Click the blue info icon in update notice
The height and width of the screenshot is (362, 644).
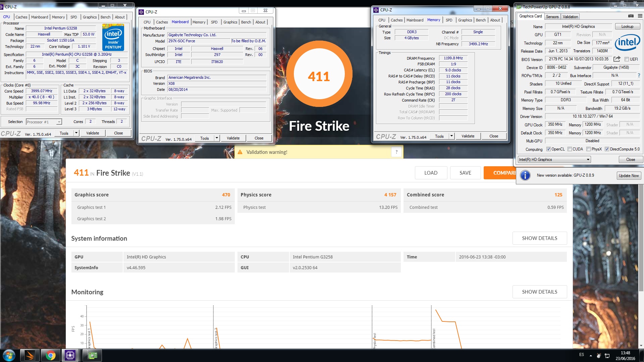tap(525, 175)
